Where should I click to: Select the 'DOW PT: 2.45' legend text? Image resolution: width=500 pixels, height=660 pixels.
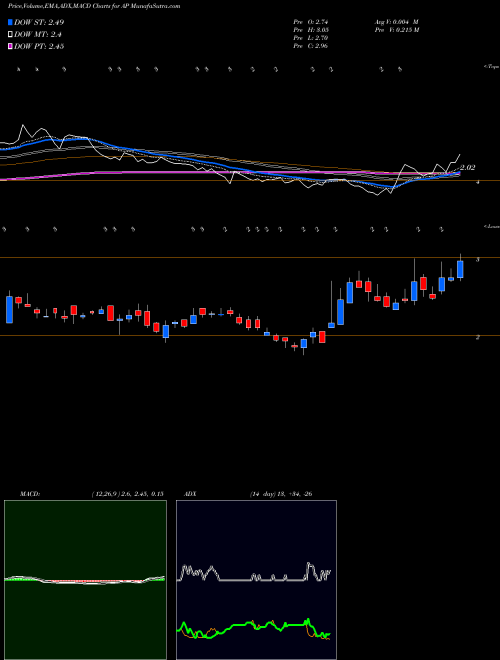pyautogui.click(x=39, y=47)
